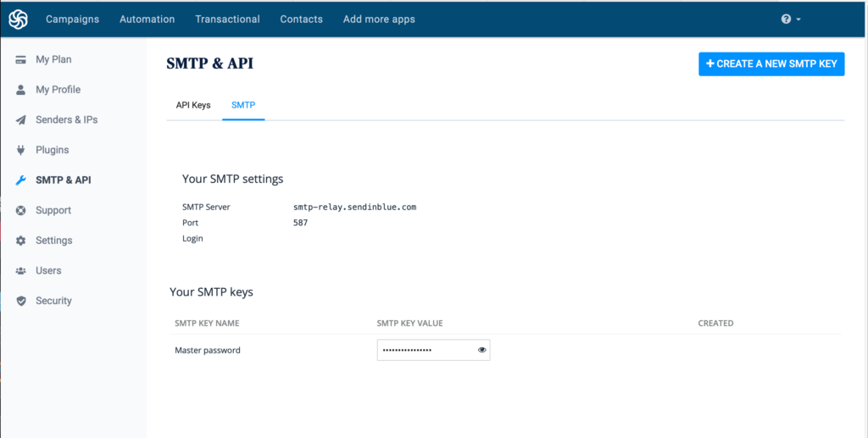
Task: Select the SMTP tab
Action: click(243, 105)
